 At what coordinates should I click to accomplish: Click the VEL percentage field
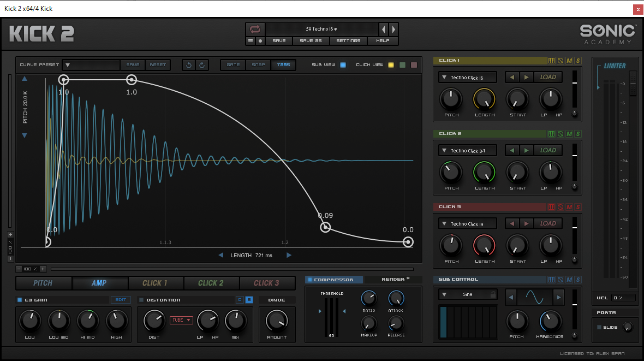click(623, 298)
